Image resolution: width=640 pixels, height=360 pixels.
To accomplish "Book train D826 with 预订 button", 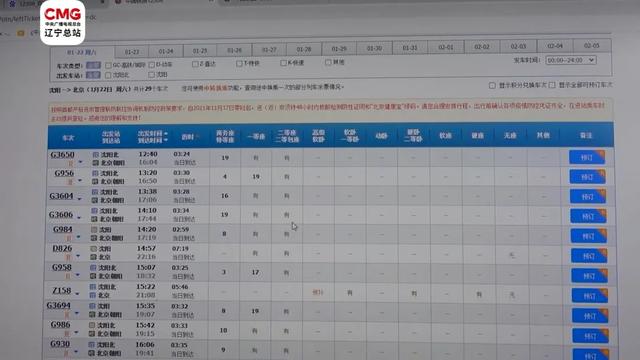I will [589, 256].
